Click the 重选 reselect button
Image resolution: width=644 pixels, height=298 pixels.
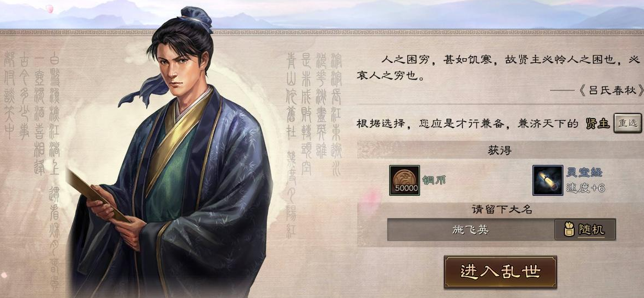(628, 123)
